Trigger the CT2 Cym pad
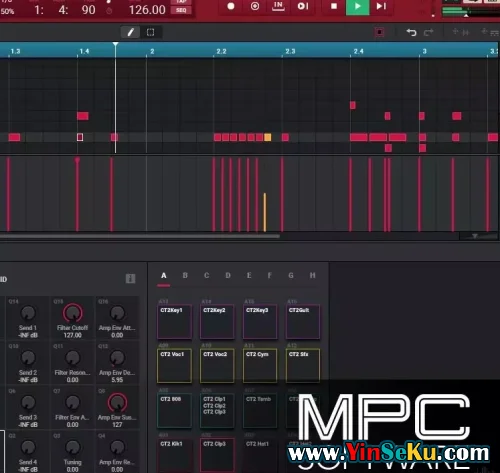 (260, 366)
